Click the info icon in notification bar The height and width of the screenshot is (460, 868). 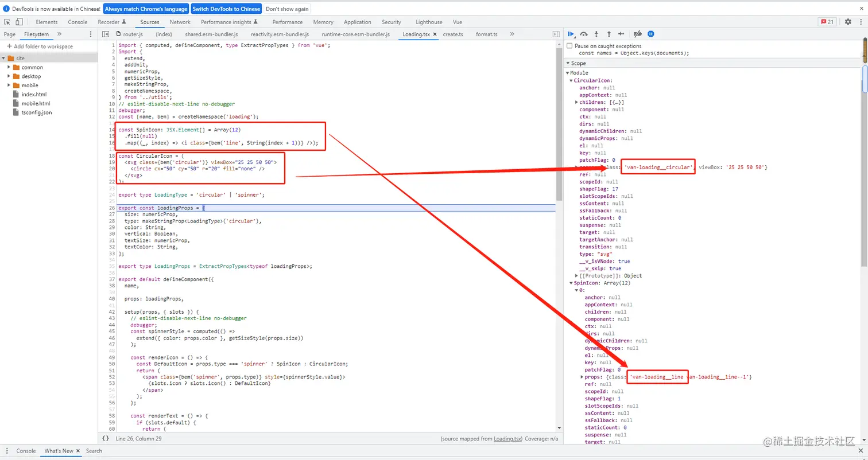coord(6,9)
